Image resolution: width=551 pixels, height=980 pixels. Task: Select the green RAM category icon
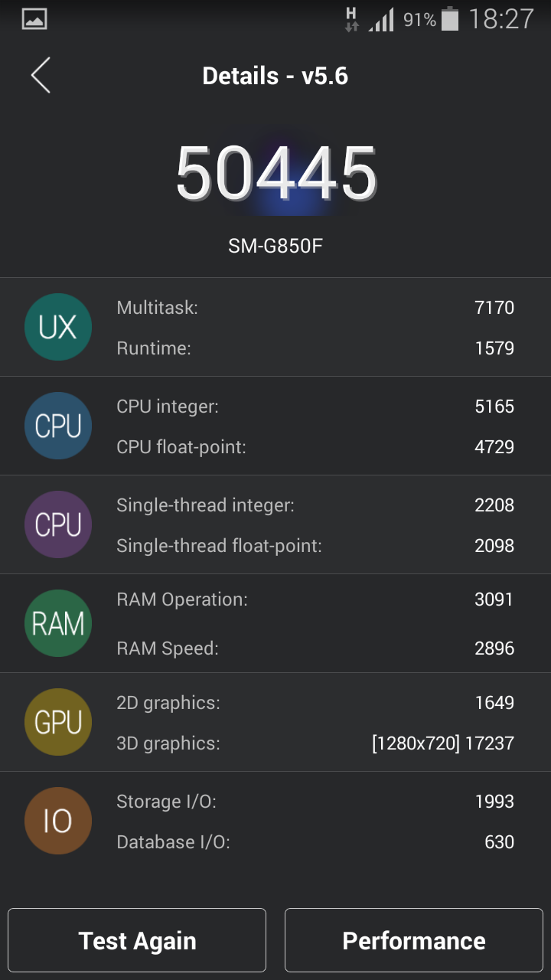pyautogui.click(x=58, y=622)
